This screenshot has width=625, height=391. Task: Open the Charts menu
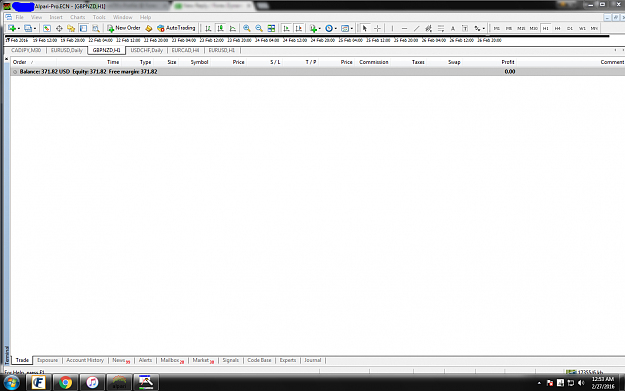(x=77, y=17)
